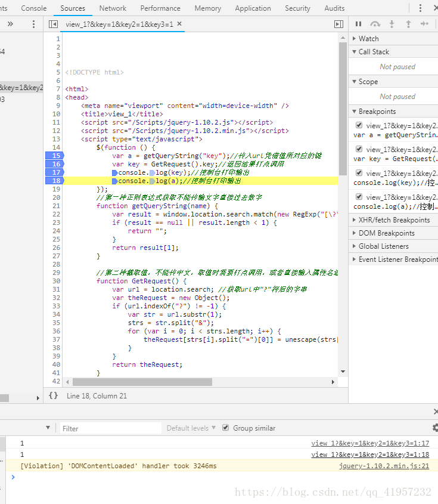Pause script execution
This screenshot has width=438, height=504.
[358, 24]
